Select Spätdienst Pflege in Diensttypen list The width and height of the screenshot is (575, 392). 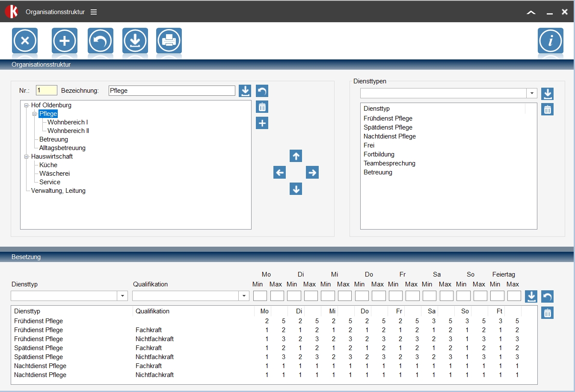coord(388,127)
